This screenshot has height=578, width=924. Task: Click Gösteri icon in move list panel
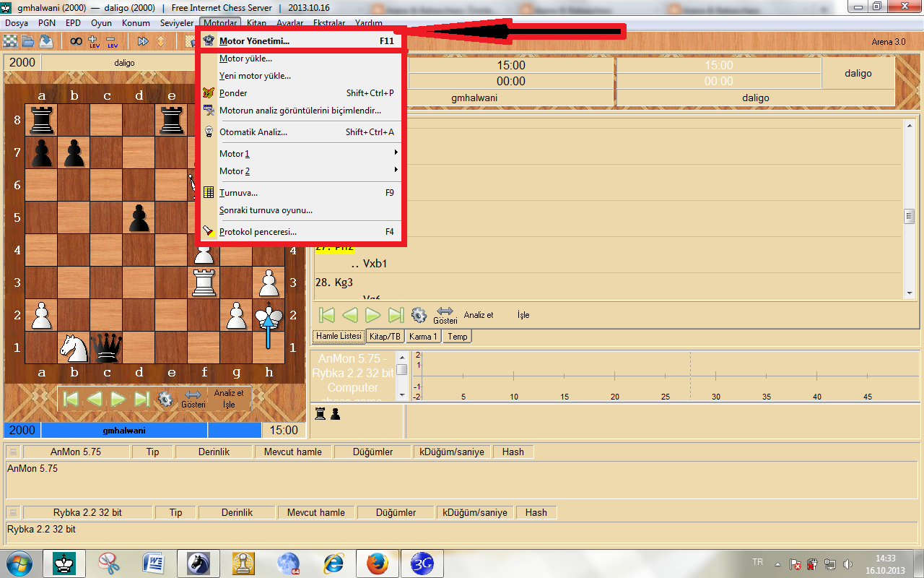tap(445, 315)
